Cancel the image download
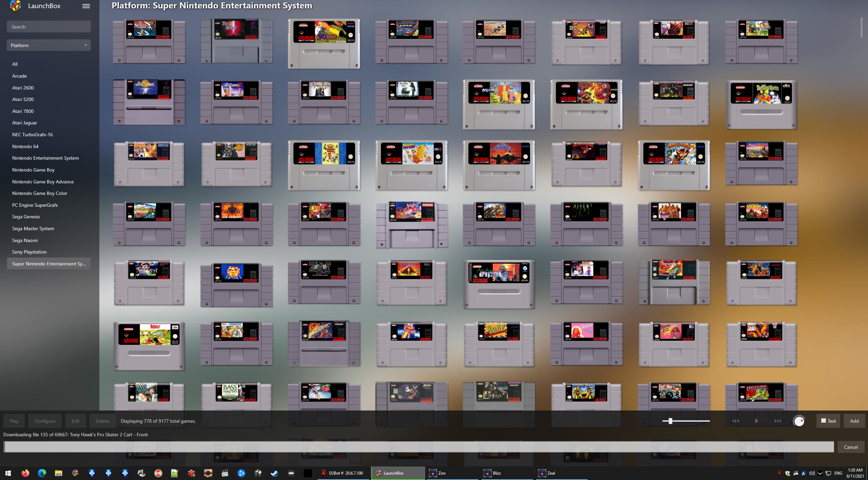The width and height of the screenshot is (868, 480). (x=851, y=447)
